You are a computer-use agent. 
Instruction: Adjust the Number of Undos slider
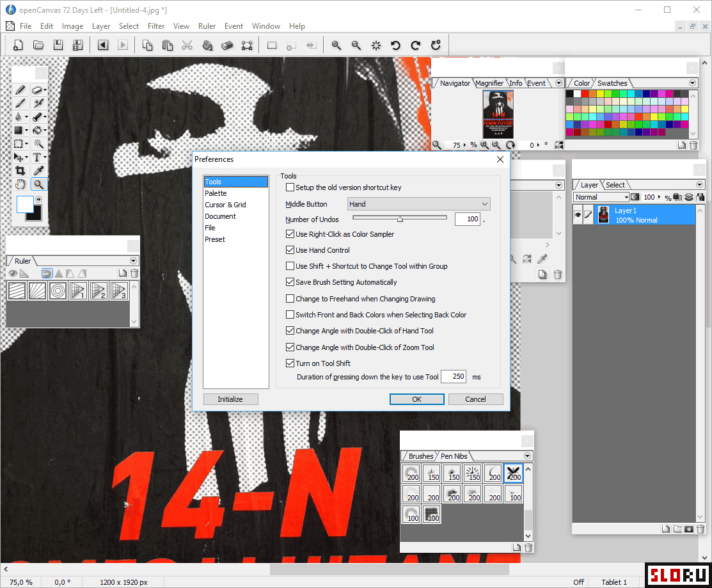(400, 219)
